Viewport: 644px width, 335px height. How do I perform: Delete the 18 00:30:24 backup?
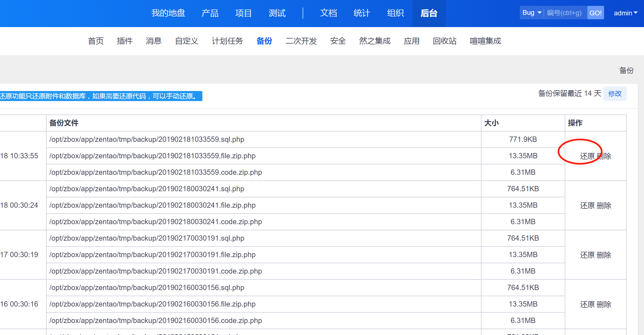coord(604,205)
